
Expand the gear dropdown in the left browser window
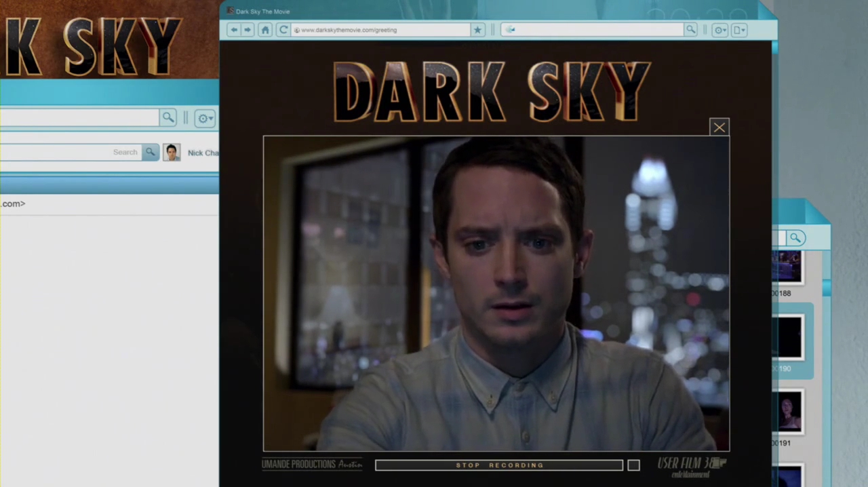pyautogui.click(x=205, y=119)
